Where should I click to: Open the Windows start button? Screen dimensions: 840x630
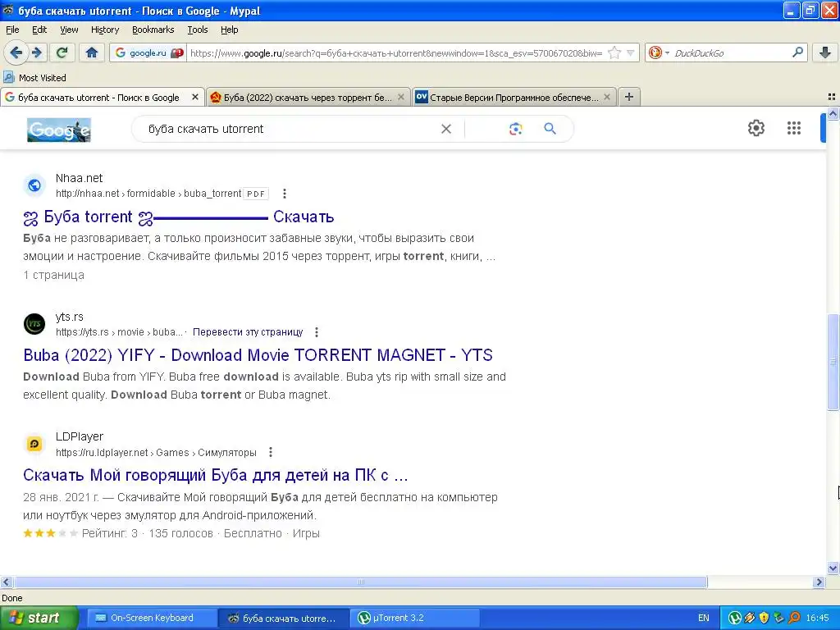pos(39,618)
